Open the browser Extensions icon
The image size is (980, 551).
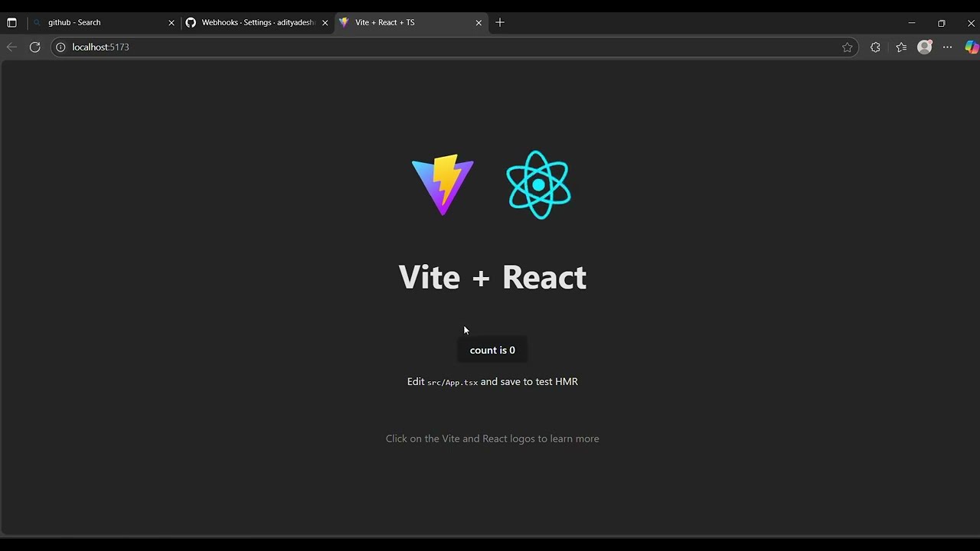[875, 47]
